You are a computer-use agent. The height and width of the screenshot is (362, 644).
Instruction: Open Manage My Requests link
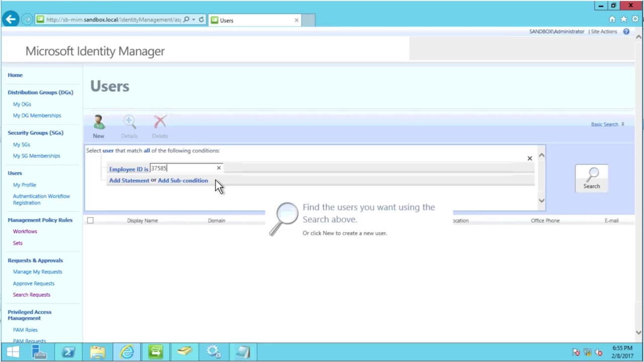click(x=38, y=272)
